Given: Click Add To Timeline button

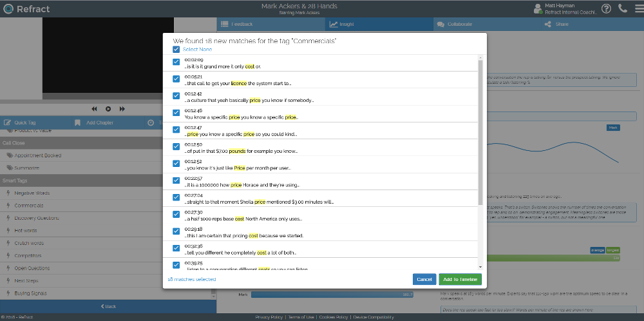Looking at the screenshot, I should (460, 280).
